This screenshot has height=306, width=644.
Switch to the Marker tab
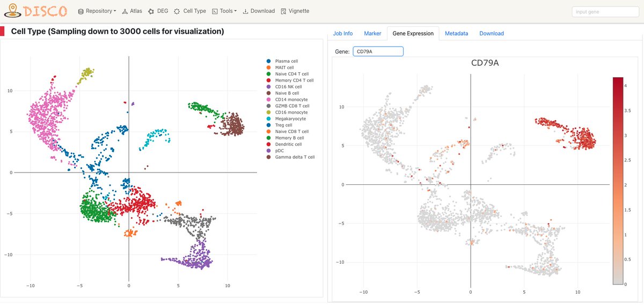[372, 33]
